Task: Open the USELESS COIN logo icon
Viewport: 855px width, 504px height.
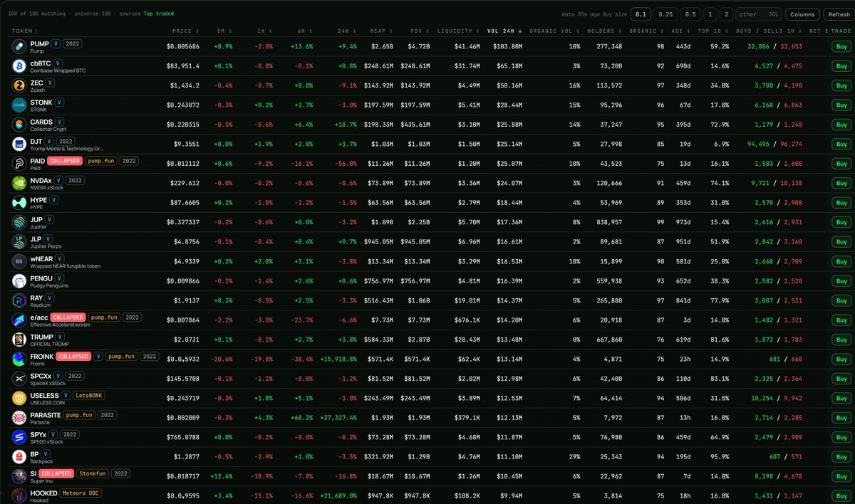Action: pos(19,398)
